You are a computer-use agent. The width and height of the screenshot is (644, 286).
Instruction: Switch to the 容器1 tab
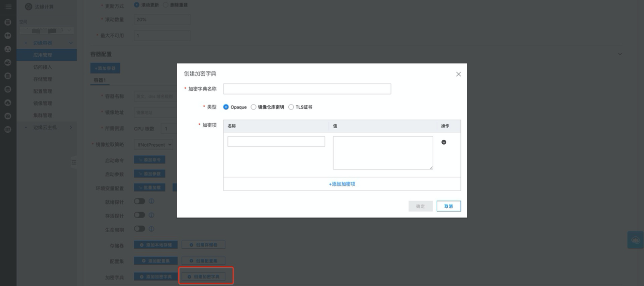point(100,80)
